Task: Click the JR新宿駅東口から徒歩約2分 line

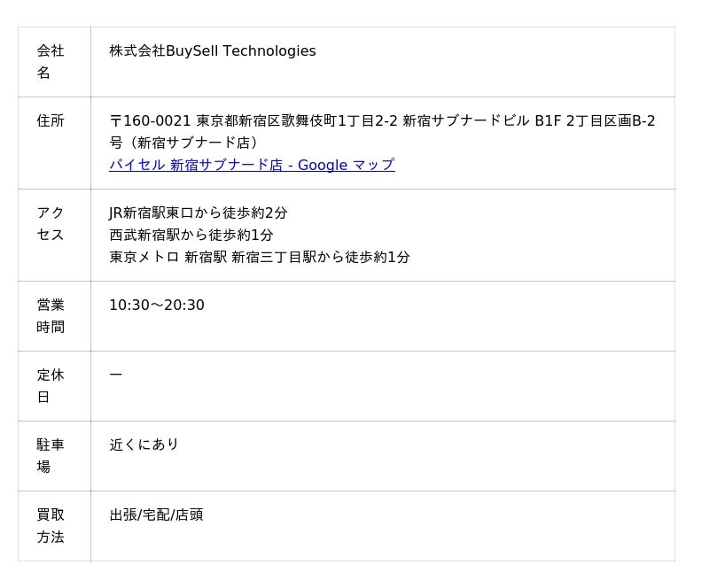Action: click(198, 213)
